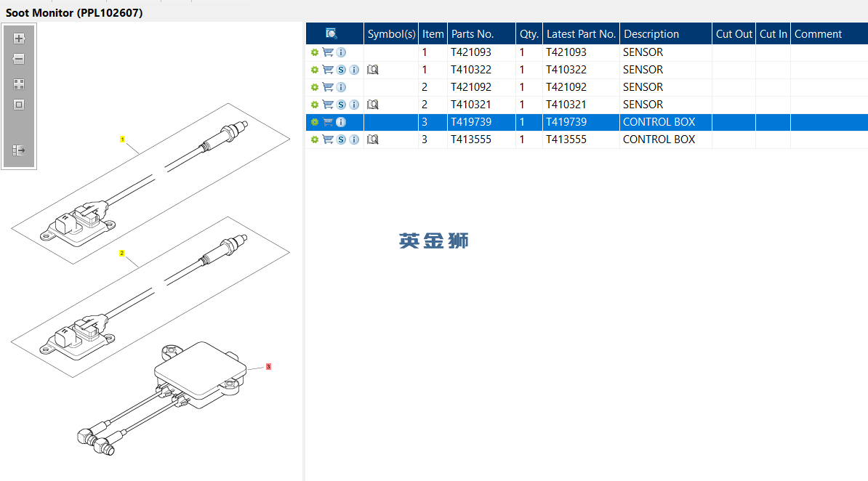Open info icon for T410322
The width and height of the screenshot is (868, 481).
tap(354, 70)
